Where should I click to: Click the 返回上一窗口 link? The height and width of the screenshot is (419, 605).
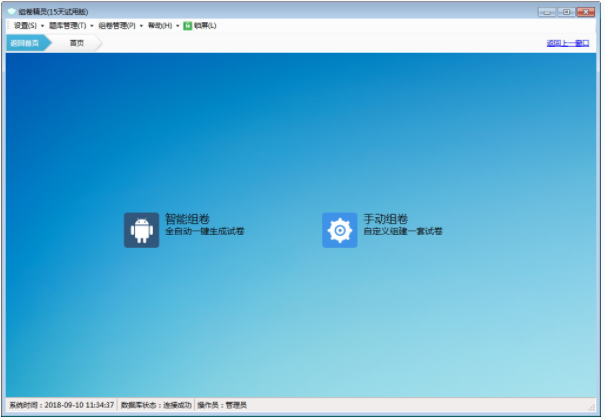(568, 43)
